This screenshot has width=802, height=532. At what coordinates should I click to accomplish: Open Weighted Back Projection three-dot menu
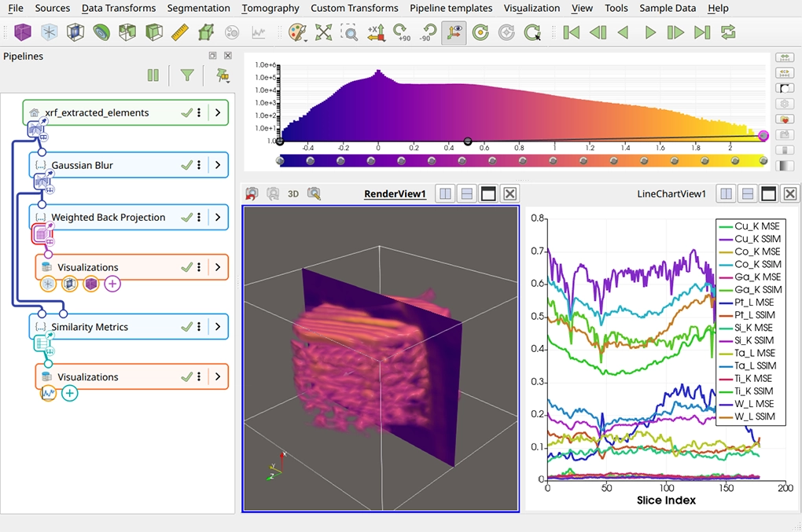(x=199, y=217)
